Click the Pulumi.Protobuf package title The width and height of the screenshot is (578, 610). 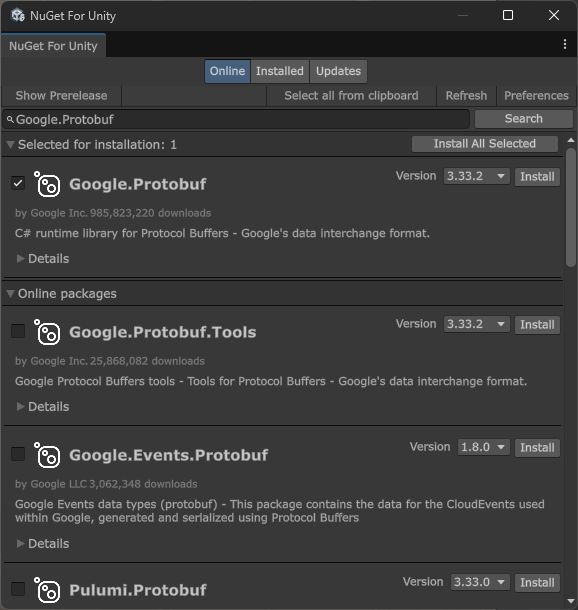tap(138, 590)
